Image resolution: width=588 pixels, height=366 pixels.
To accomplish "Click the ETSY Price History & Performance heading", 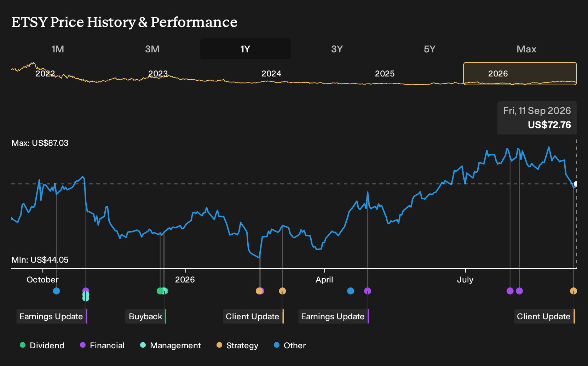I will point(125,22).
